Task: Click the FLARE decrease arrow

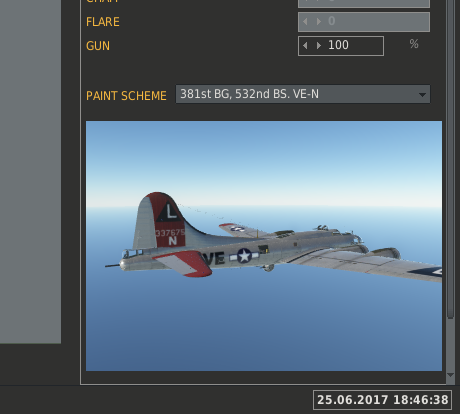Action: 305,22
